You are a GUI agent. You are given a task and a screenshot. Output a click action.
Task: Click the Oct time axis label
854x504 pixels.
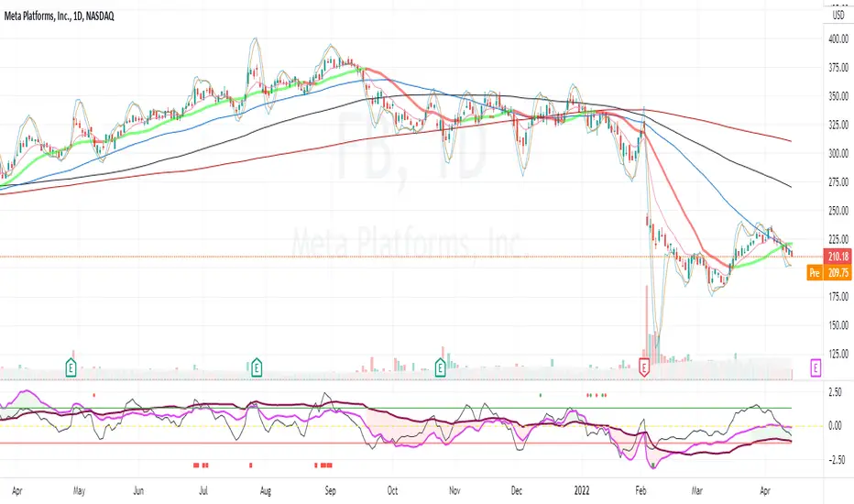(392, 491)
